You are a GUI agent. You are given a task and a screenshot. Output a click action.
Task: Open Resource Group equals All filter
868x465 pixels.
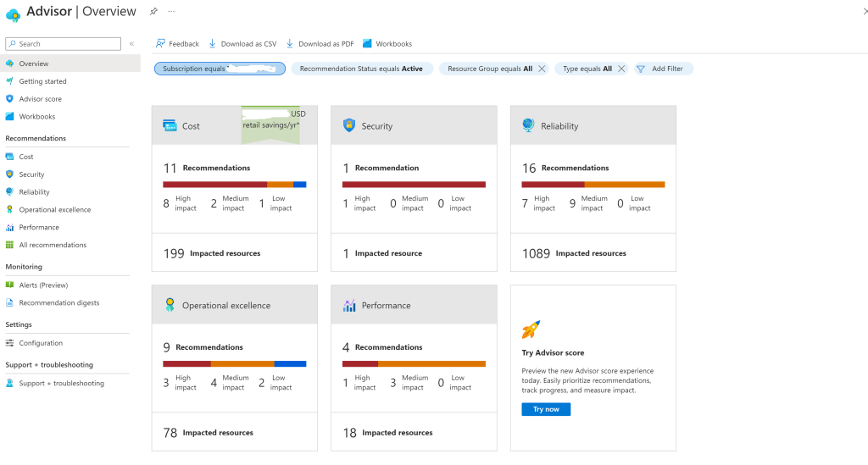point(490,69)
